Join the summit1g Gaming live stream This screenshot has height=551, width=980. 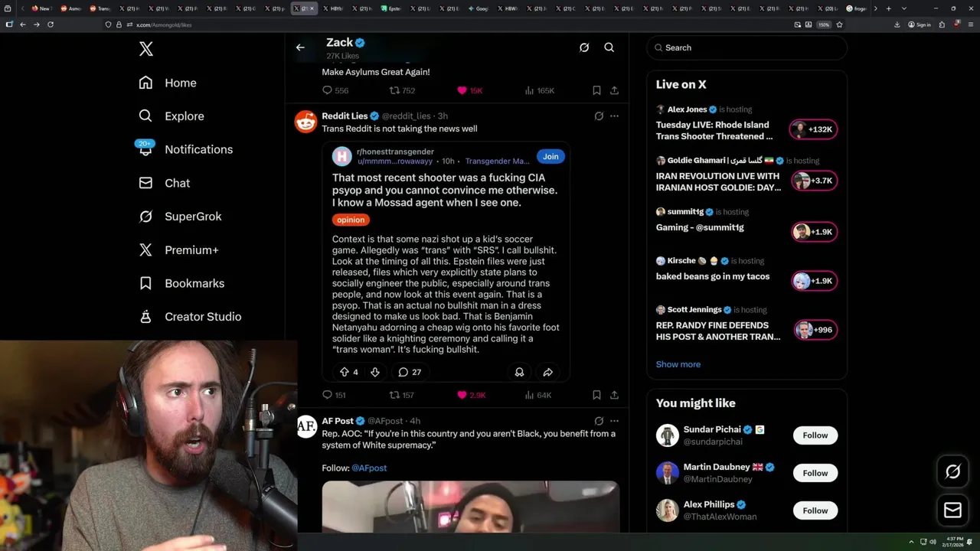click(814, 232)
